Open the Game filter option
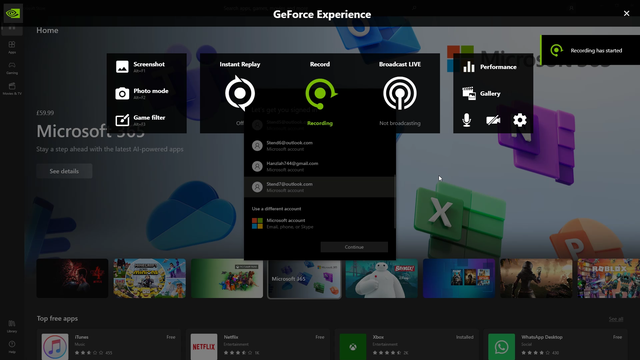 [x=140, y=120]
